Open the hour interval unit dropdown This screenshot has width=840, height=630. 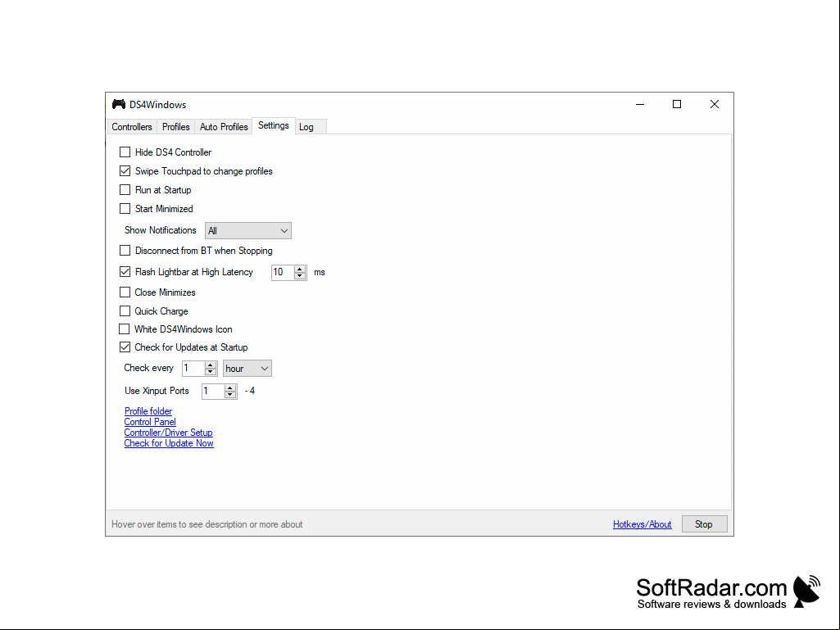tap(247, 369)
